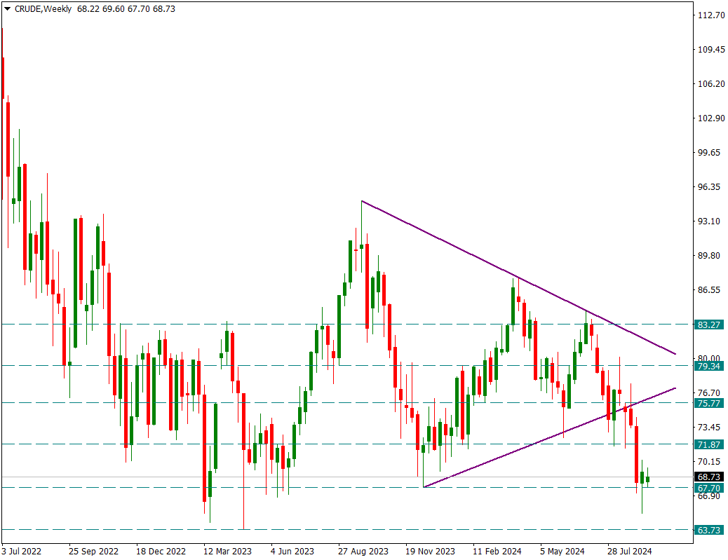Viewport: 728px width, 560px height.
Task: Click the 28 Jul 2024 date label
Action: click(630, 551)
